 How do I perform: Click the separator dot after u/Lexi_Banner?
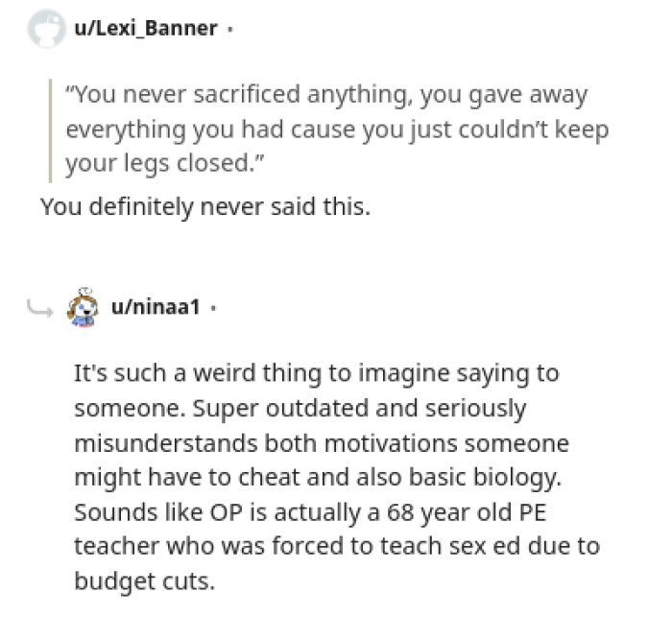(229, 30)
